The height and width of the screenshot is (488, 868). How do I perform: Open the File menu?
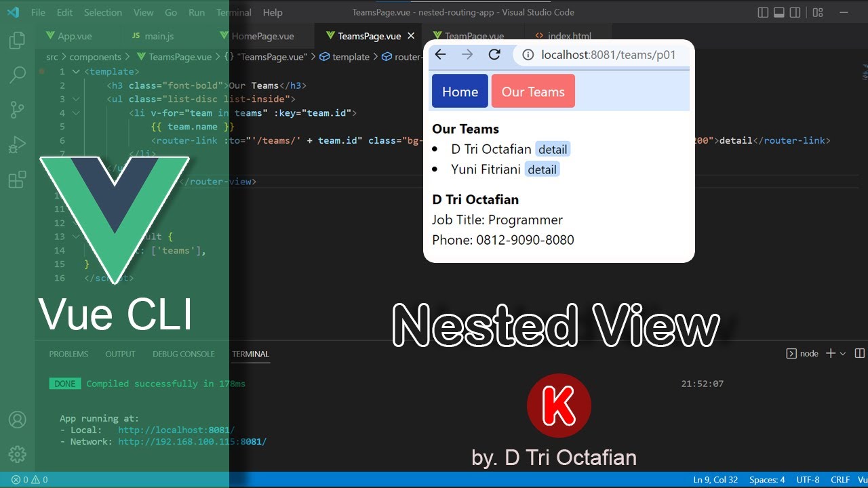(x=38, y=12)
